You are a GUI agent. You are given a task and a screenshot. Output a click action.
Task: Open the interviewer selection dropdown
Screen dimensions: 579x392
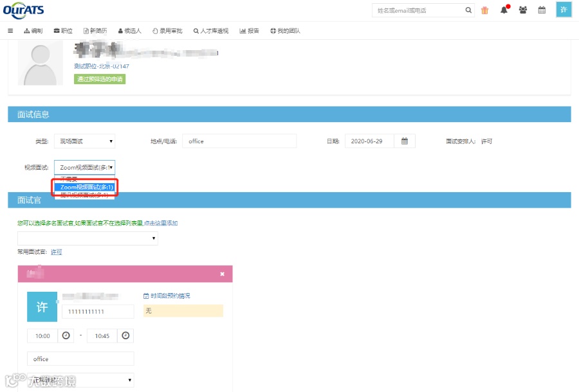87,238
